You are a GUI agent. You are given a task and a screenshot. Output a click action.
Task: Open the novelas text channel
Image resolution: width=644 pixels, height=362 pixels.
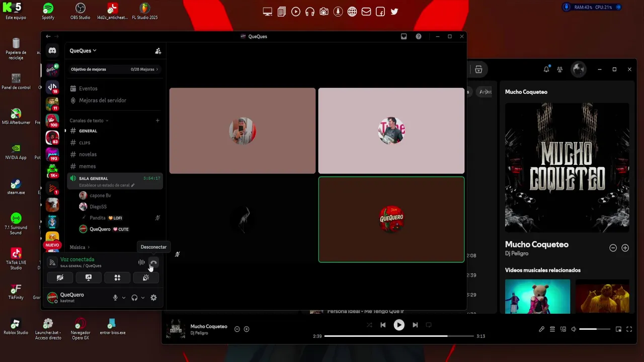[115, 154]
